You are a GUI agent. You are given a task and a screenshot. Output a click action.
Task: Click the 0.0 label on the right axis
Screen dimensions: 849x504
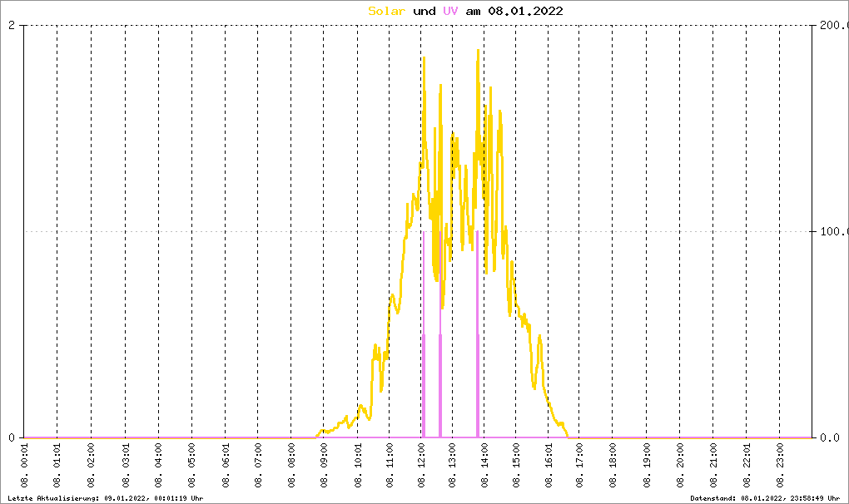click(831, 437)
